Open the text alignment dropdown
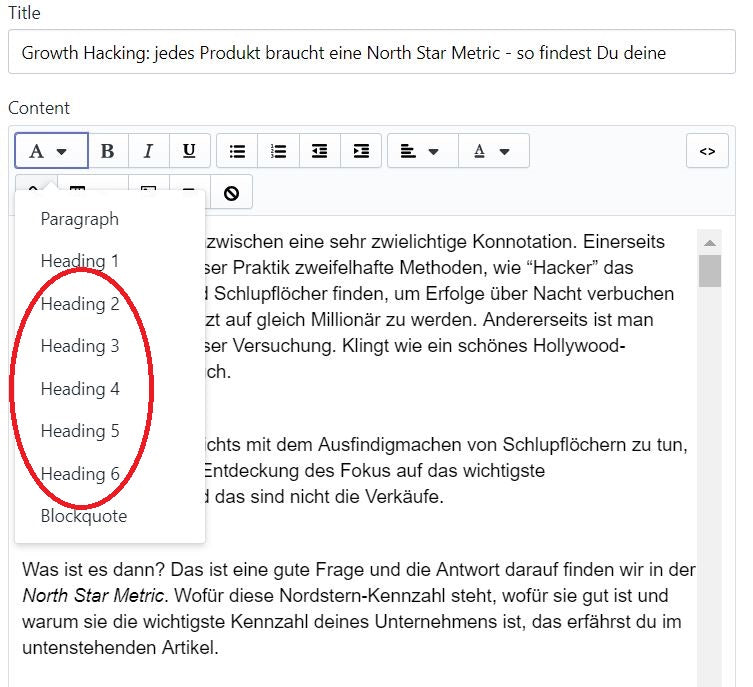The image size is (753, 687). pos(421,151)
